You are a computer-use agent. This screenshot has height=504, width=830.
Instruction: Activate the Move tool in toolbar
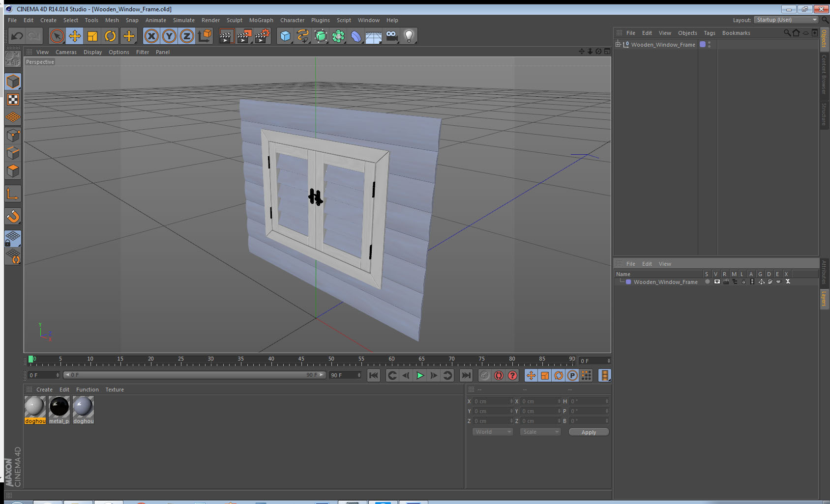[75, 36]
